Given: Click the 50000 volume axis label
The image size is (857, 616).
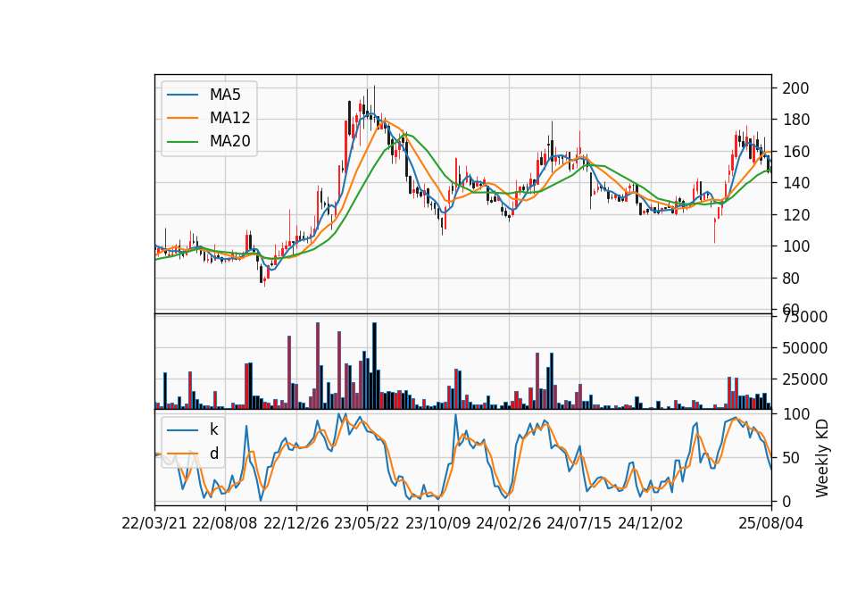Looking at the screenshot, I should click(x=804, y=347).
